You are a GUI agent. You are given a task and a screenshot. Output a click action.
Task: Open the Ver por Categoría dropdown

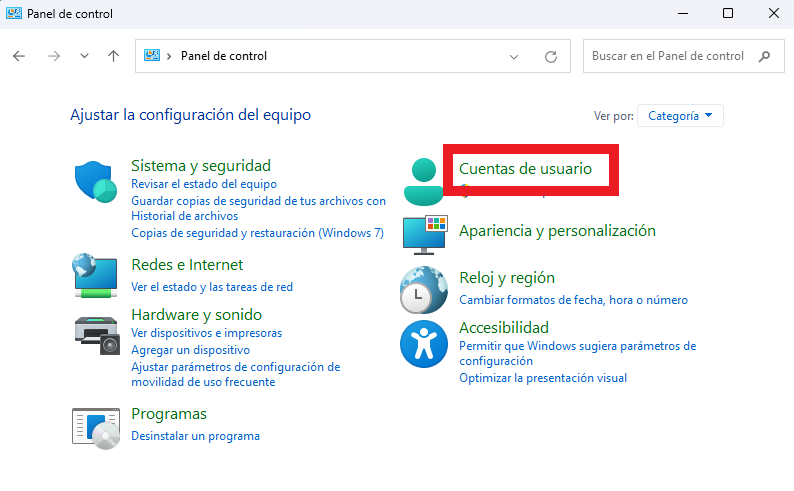click(680, 116)
